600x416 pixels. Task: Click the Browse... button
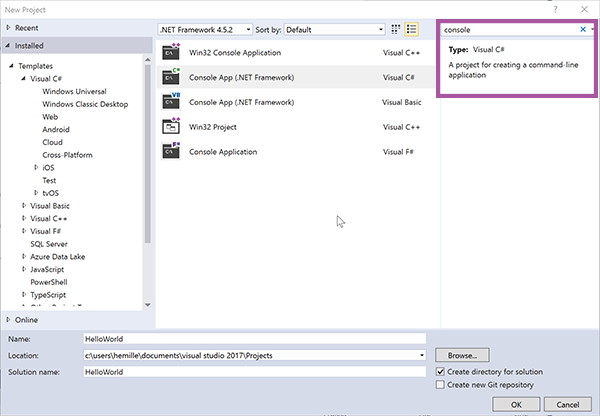point(462,355)
